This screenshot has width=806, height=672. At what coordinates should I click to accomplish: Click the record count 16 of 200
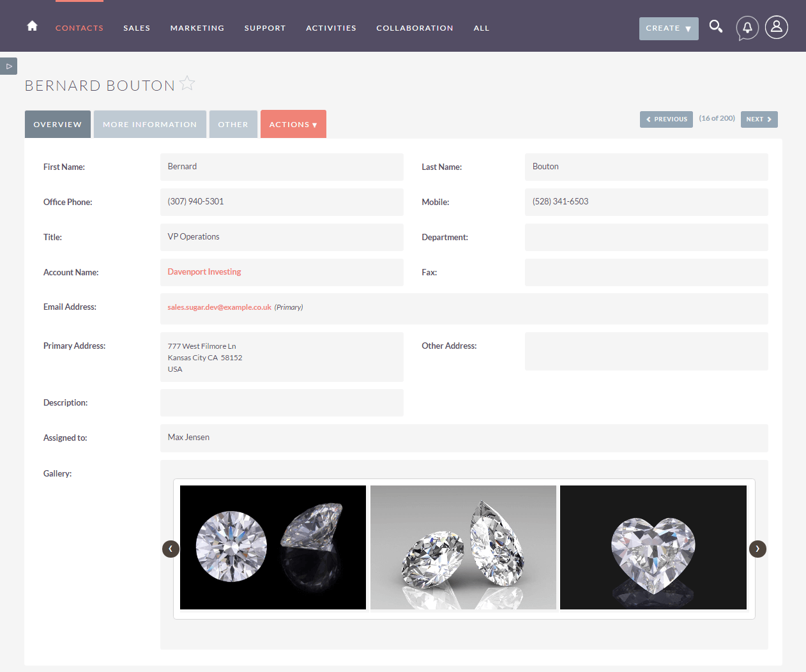click(717, 118)
